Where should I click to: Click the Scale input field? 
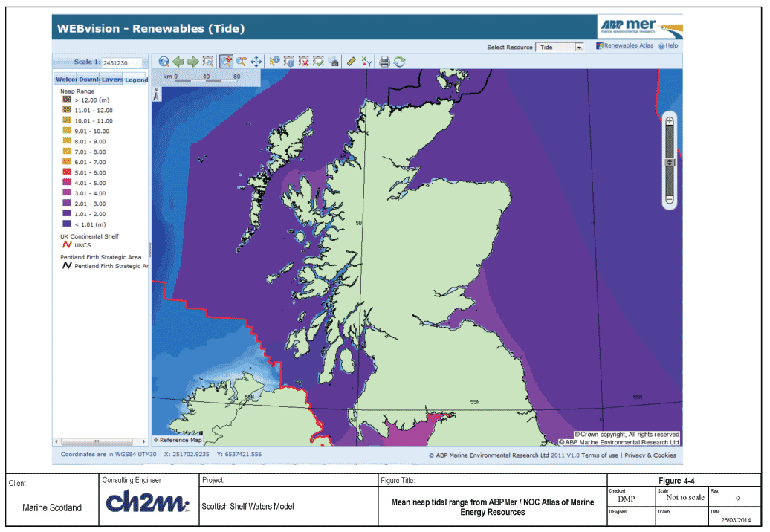click(122, 63)
